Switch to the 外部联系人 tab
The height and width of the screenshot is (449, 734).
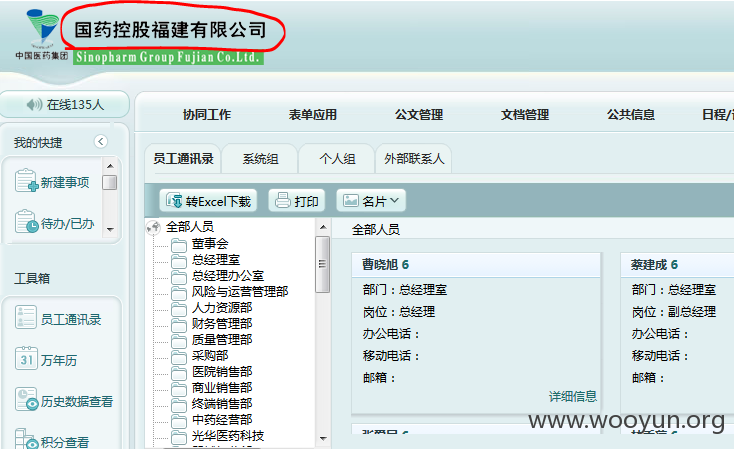414,159
